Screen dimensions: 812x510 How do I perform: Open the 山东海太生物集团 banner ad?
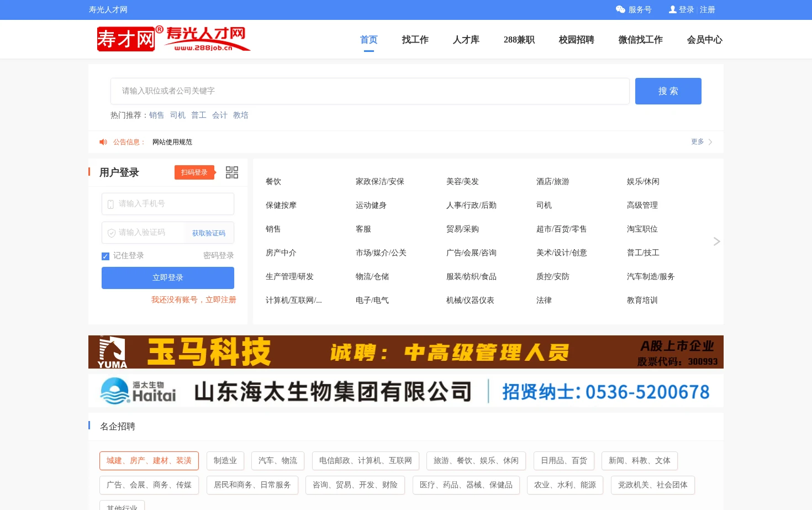pos(406,391)
